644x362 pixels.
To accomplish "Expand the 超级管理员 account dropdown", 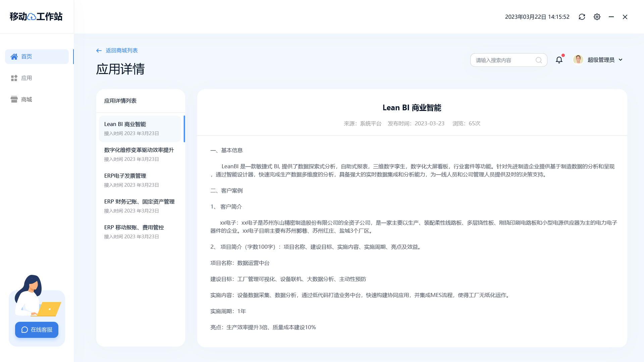I will (x=621, y=60).
